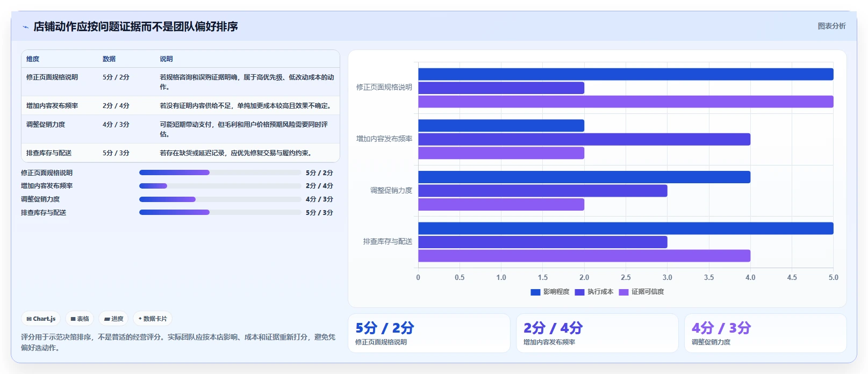
Task: Click the 增加内容发布频率 progress bar
Action: (220, 186)
